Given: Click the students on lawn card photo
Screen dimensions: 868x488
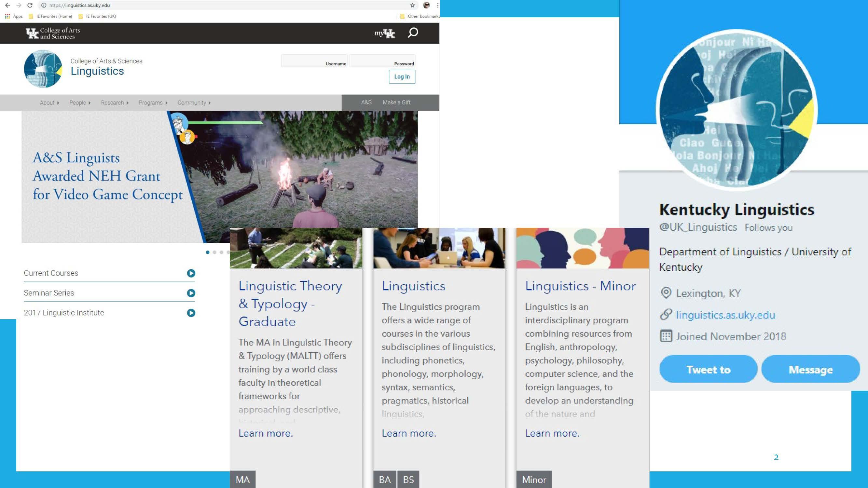Looking at the screenshot, I should tap(296, 248).
